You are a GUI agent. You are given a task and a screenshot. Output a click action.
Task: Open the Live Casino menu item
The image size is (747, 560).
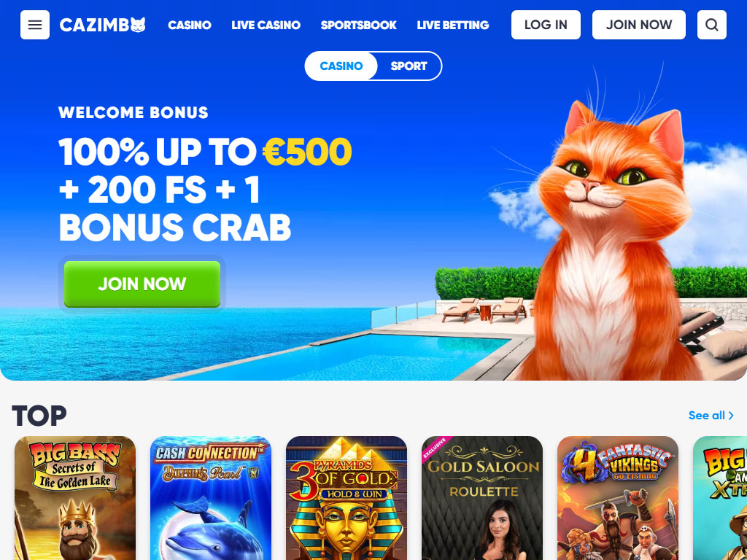coord(266,25)
